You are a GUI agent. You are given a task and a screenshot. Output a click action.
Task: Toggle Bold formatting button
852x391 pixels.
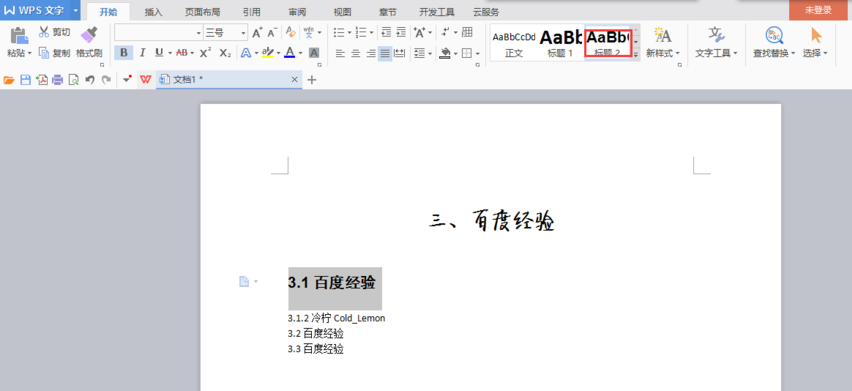124,53
